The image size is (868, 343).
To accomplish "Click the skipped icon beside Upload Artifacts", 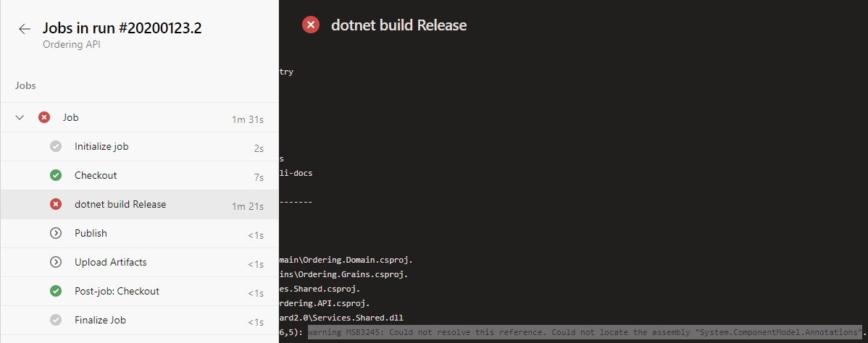I will 56,262.
